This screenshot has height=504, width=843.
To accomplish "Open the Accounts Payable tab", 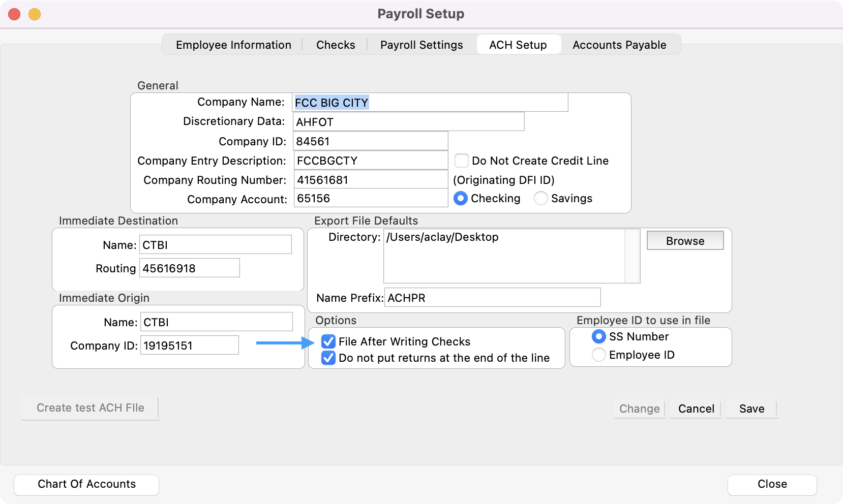I will coord(619,45).
